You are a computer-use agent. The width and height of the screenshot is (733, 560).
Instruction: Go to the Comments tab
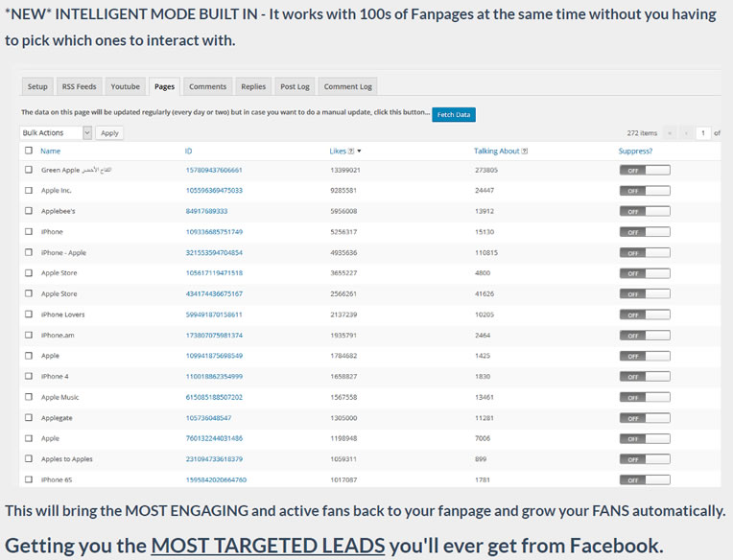pyautogui.click(x=207, y=87)
